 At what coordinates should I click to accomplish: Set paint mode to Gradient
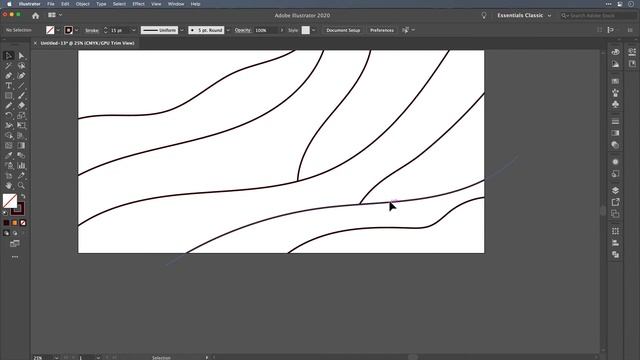(15, 223)
